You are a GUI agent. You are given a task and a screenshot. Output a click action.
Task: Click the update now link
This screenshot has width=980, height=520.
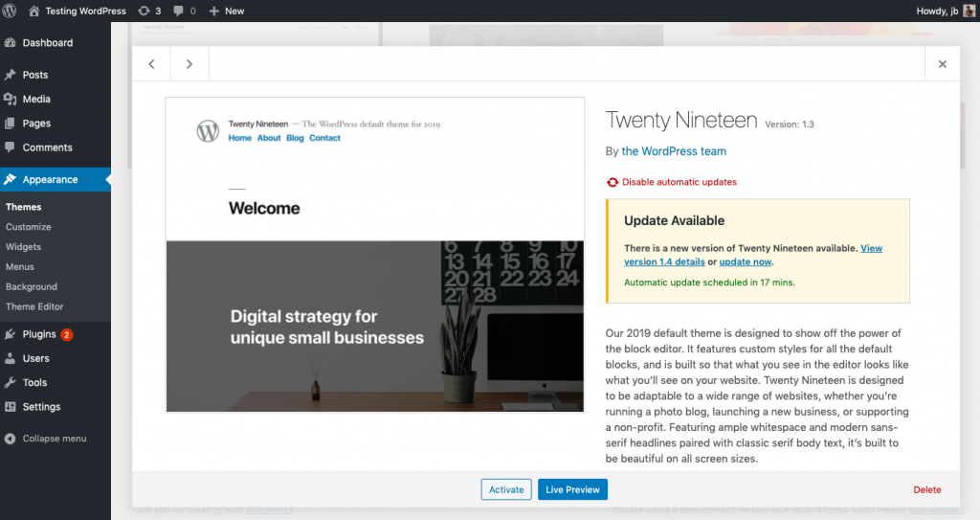pos(745,262)
